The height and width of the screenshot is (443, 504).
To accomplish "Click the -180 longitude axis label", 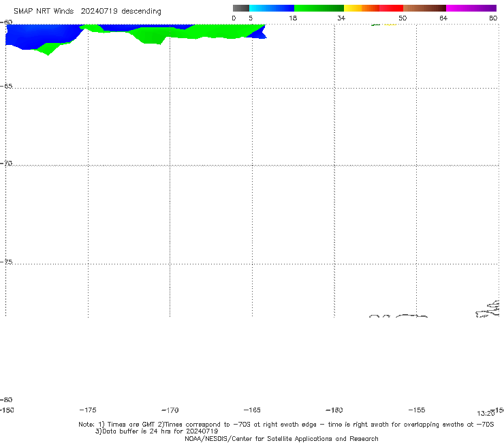I will (x=6, y=410).
